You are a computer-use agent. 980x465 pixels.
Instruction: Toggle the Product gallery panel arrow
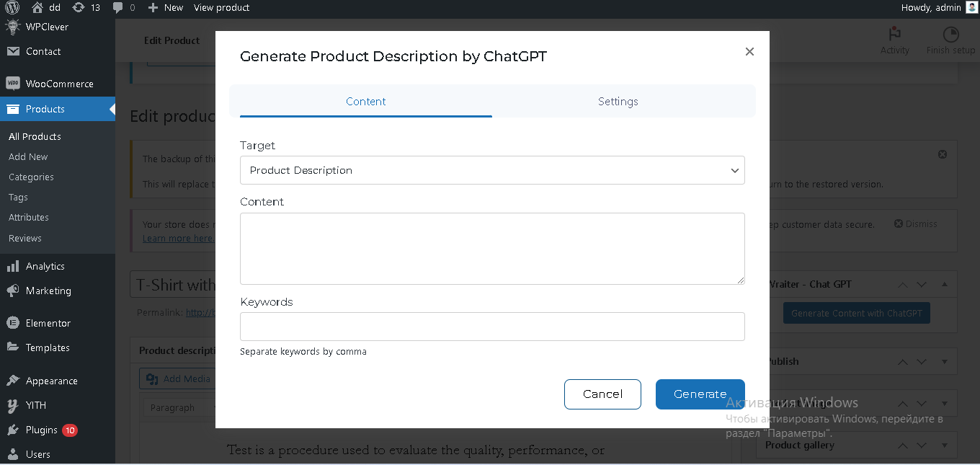pyautogui.click(x=945, y=445)
